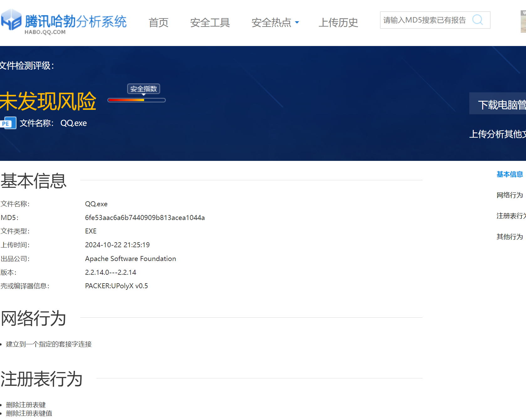Image resolution: width=526 pixels, height=420 pixels.
Task: Click the magnifier search icon
Action: click(477, 20)
